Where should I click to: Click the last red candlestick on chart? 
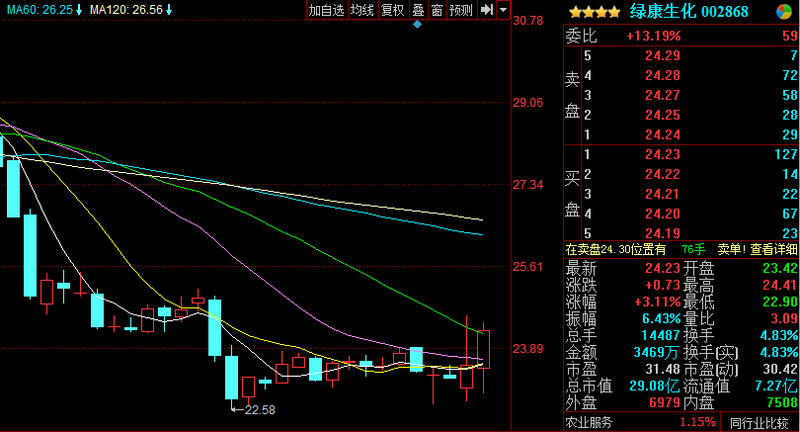pos(484,349)
